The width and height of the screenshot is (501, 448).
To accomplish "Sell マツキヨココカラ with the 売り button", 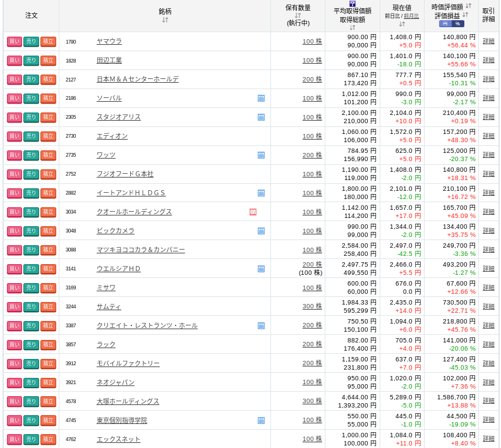I will tap(31, 250).
